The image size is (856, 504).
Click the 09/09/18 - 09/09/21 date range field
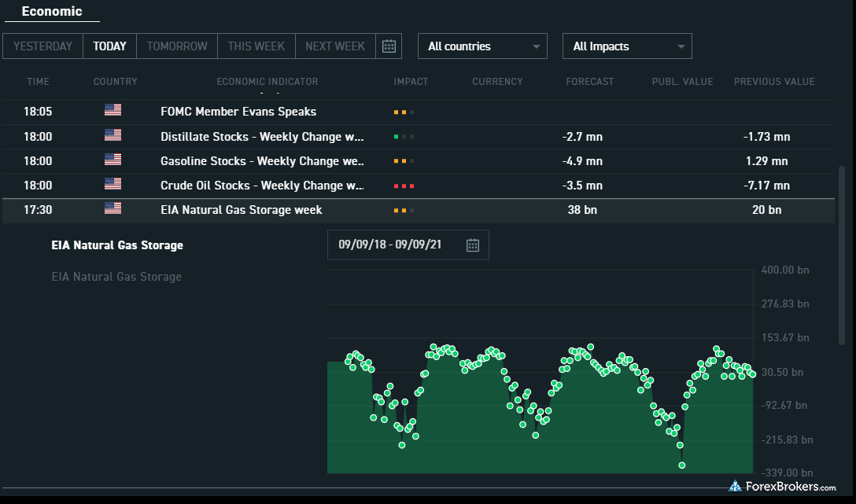click(390, 245)
